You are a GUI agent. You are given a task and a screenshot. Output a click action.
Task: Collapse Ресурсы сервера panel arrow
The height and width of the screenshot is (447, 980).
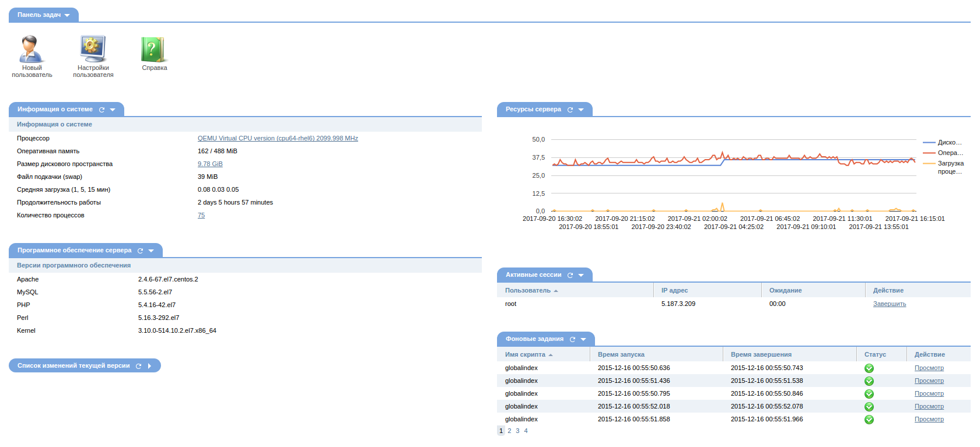[581, 110]
